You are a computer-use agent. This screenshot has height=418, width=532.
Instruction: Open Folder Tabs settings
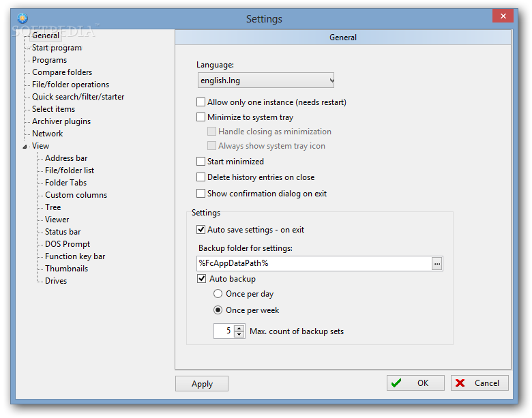65,183
